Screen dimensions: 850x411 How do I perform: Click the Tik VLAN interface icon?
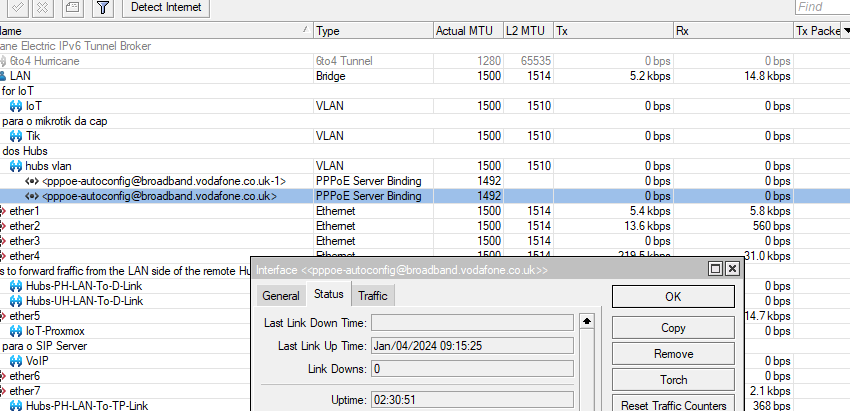(16, 136)
